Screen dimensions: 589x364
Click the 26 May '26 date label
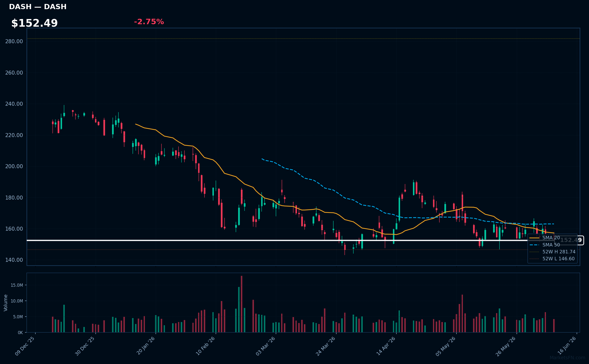506,346
